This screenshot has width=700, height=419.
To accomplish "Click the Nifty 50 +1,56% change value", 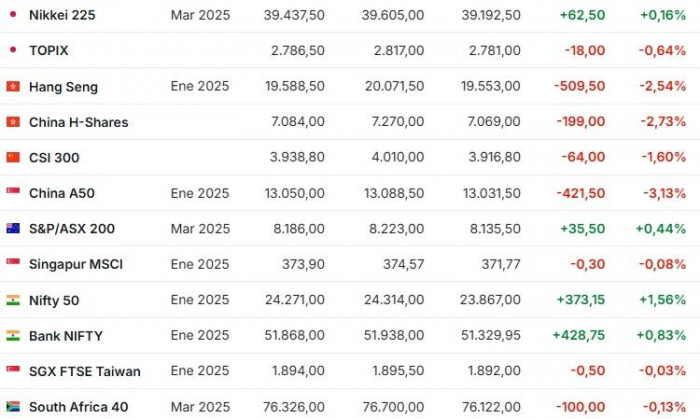I will (662, 299).
